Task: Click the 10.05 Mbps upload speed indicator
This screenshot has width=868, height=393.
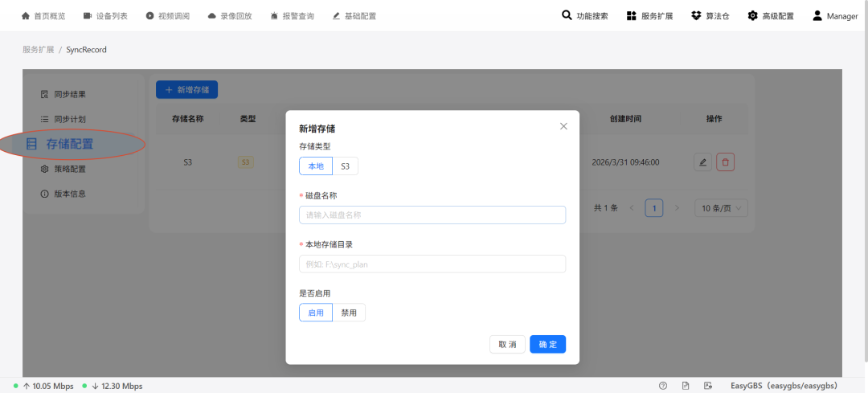Action: [48, 387]
